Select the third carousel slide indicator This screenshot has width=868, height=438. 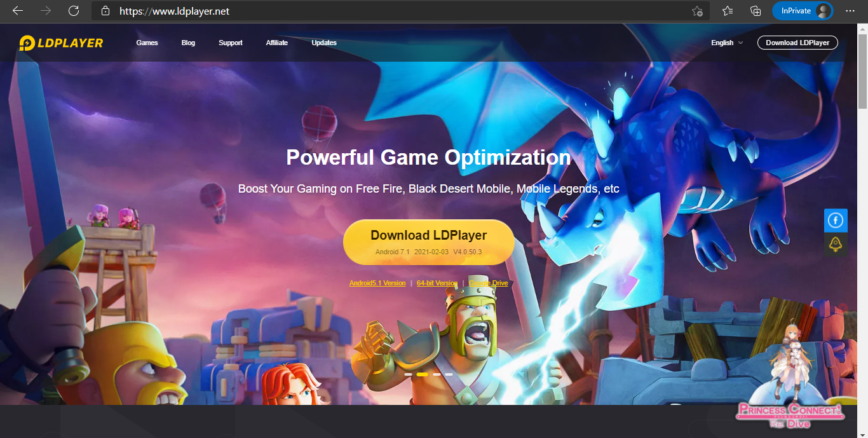(437, 374)
